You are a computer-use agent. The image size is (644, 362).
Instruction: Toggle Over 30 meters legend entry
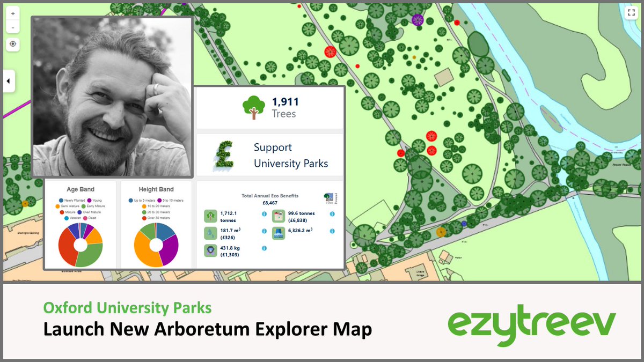click(156, 218)
